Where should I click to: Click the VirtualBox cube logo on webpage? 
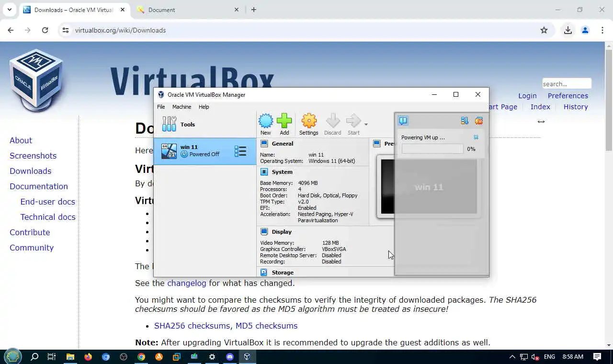36,80
